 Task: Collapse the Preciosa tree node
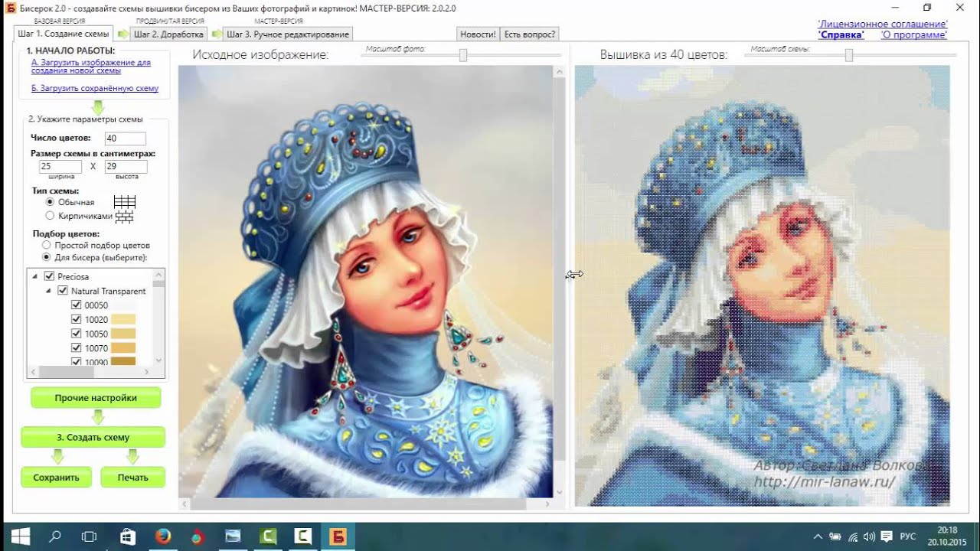(x=35, y=276)
